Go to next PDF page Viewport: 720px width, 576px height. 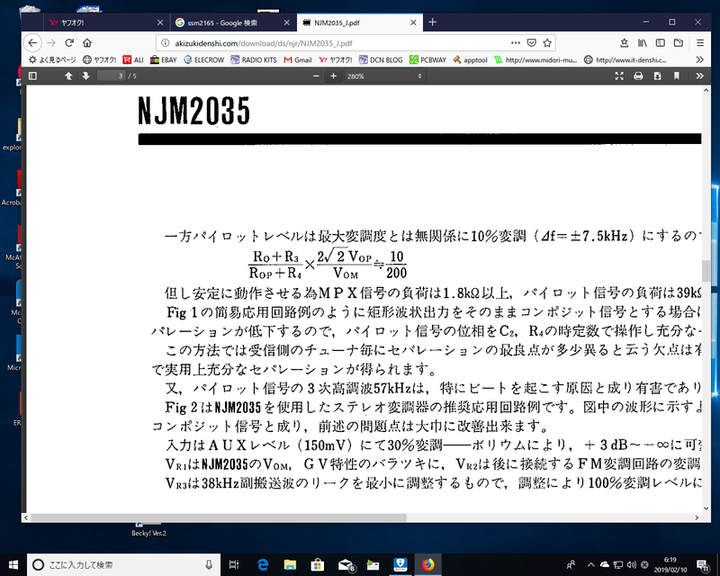(86, 76)
